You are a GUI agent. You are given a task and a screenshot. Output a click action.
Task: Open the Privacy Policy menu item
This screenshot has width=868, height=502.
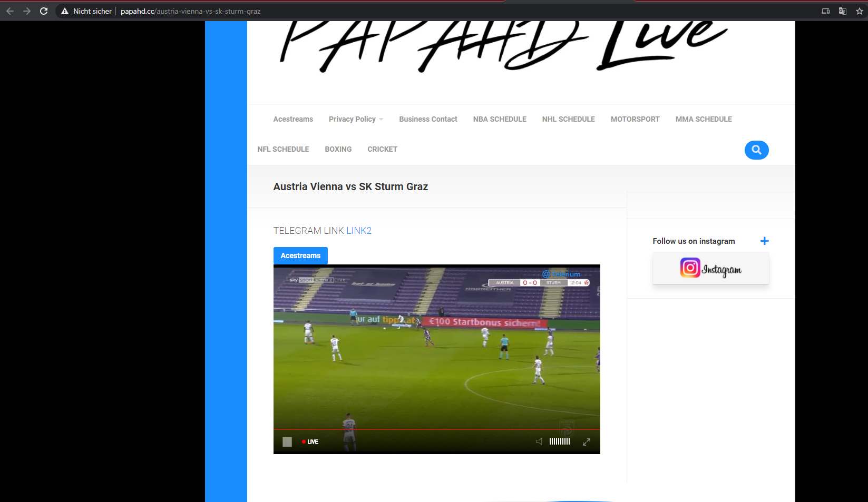tap(352, 119)
